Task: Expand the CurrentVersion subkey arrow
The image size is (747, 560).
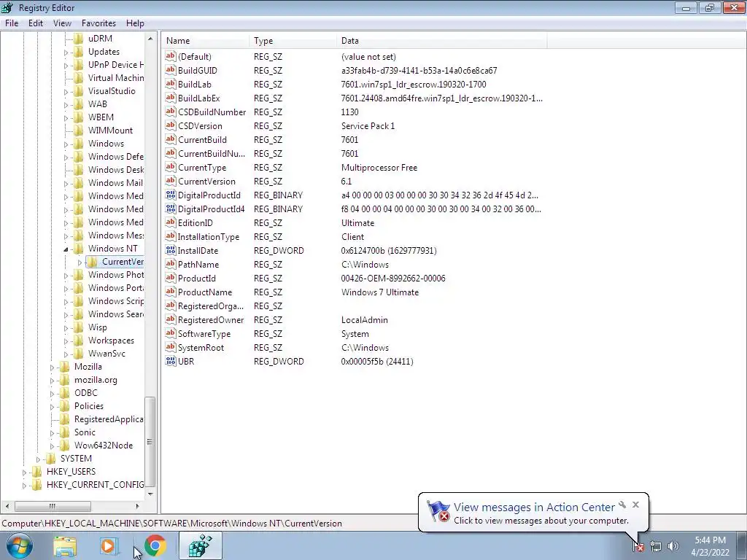Action: pyautogui.click(x=80, y=262)
